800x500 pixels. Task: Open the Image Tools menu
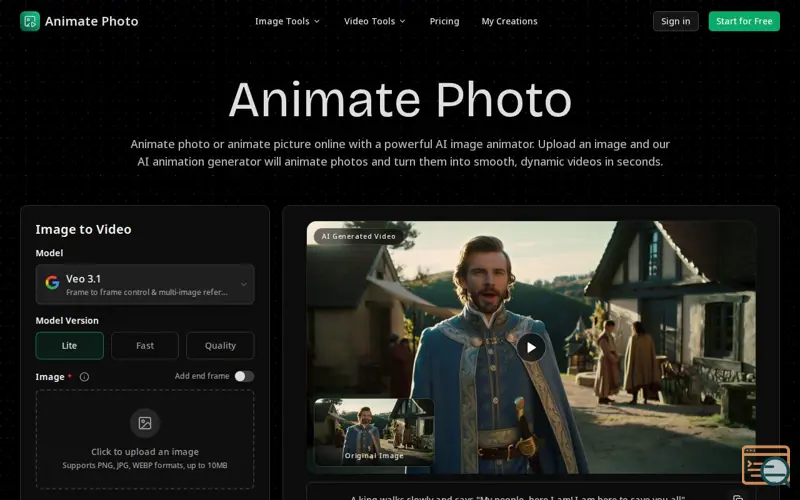point(287,21)
